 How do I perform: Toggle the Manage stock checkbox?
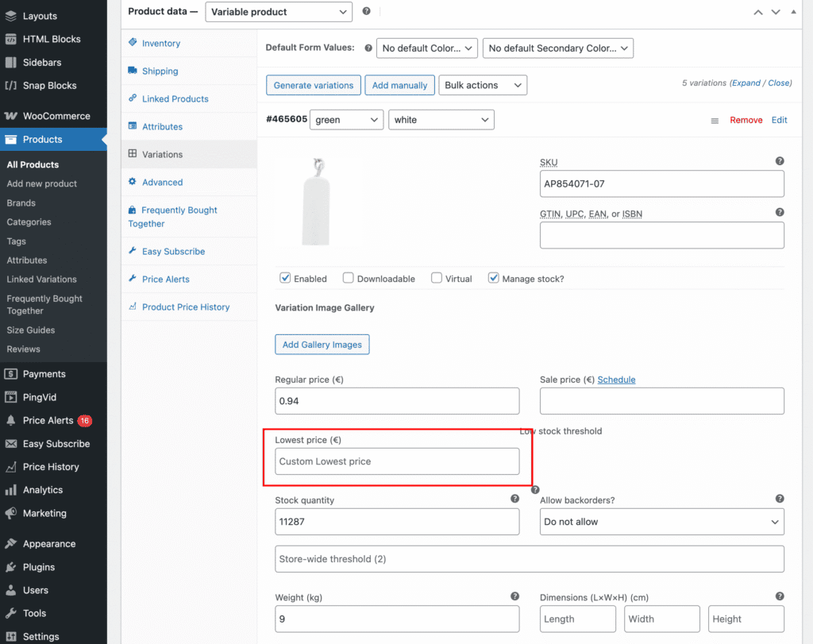pos(494,278)
